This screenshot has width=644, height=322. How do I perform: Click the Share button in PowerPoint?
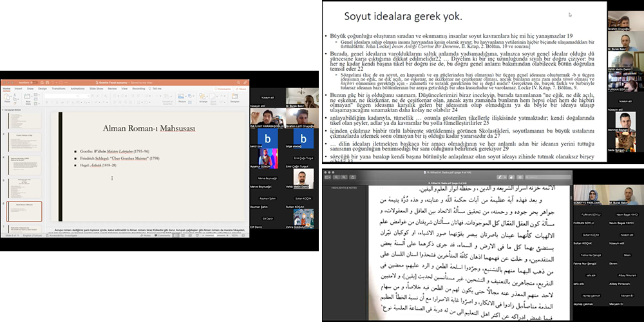241,89
